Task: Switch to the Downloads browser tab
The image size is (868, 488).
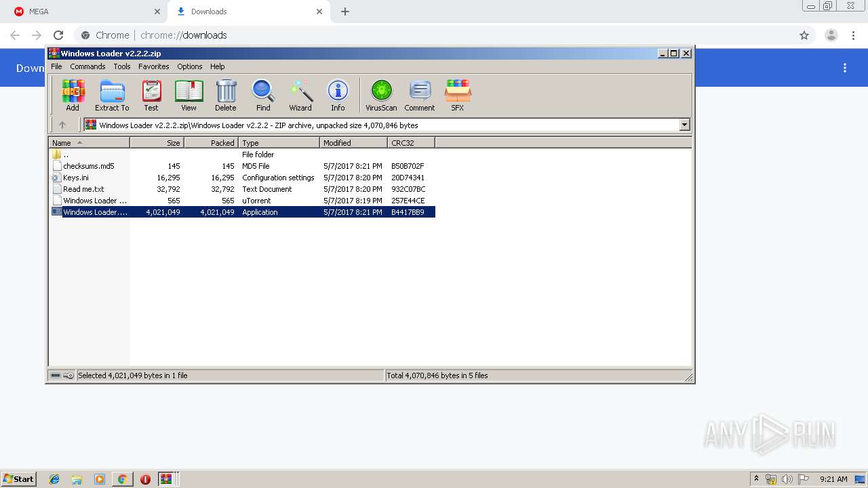Action: coord(248,12)
